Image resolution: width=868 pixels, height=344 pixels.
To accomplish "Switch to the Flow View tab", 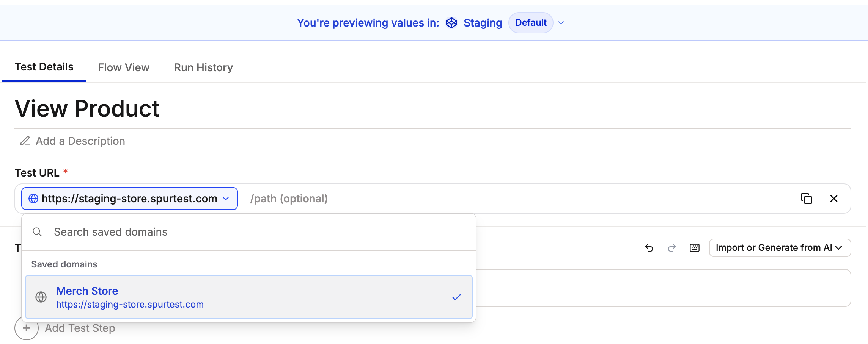I will [x=124, y=67].
